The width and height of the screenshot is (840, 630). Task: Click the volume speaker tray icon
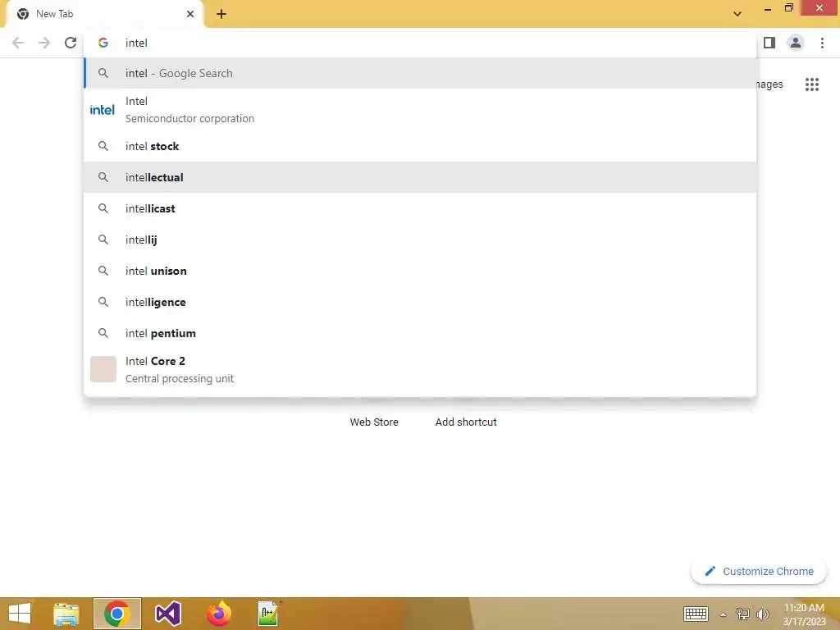[x=762, y=614]
